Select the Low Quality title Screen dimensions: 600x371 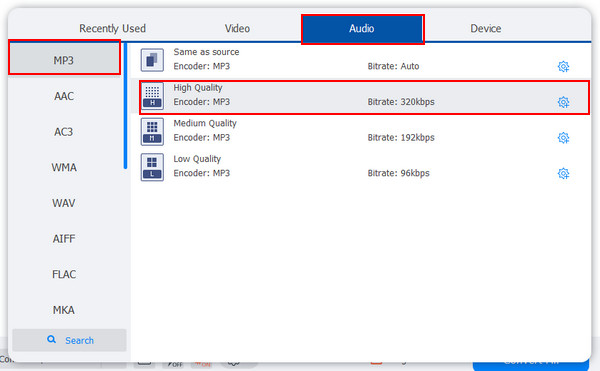(x=197, y=159)
